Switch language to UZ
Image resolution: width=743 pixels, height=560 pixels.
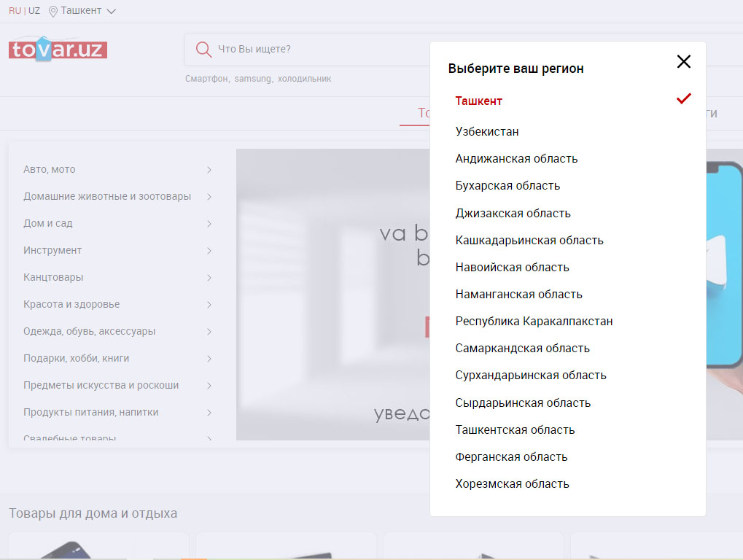pyautogui.click(x=34, y=11)
